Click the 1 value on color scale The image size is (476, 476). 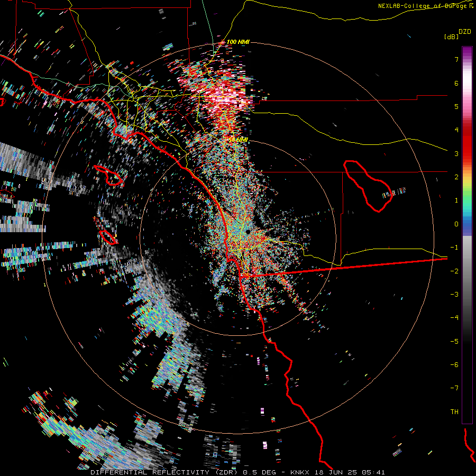[x=456, y=200]
